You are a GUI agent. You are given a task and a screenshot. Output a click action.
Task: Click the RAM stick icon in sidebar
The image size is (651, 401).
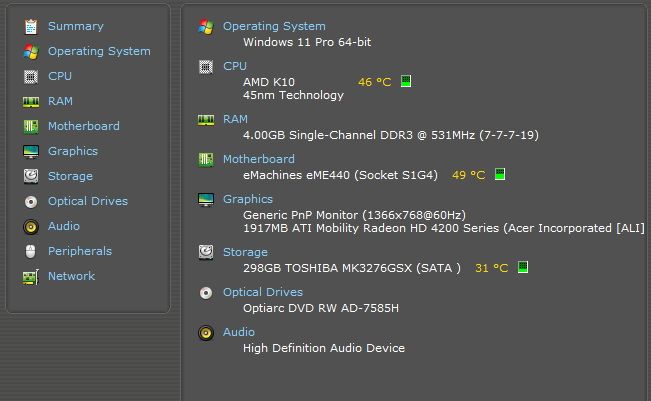coord(31,102)
